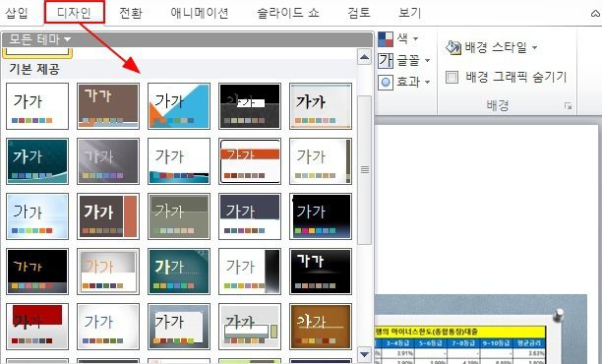
Task: Open the 슬라이드 쇼 tab
Action: [x=288, y=13]
